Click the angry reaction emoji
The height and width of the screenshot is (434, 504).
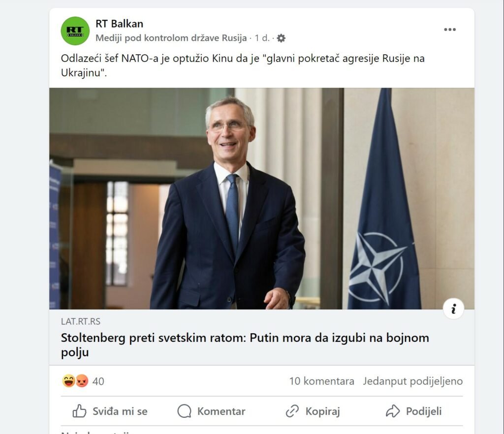82,381
